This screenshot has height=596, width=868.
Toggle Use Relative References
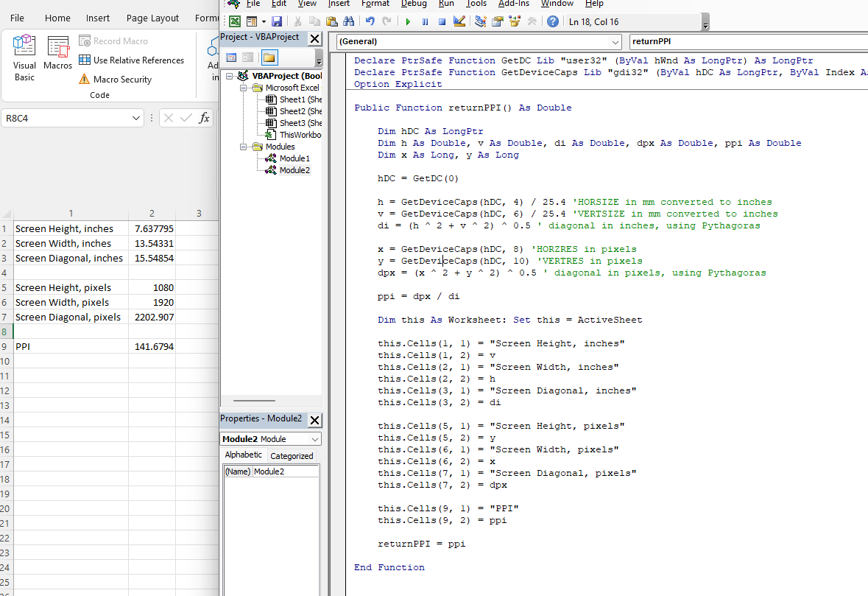click(131, 60)
